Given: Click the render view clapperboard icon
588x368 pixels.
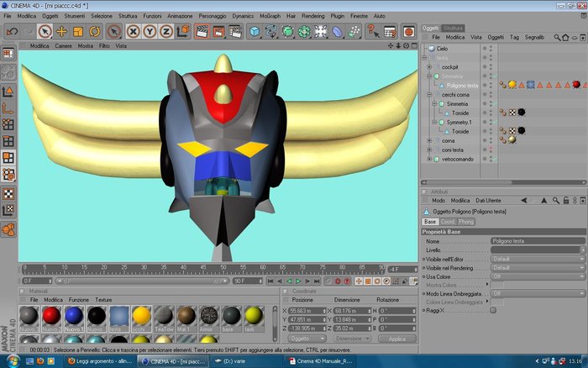Looking at the screenshot, I should coord(202,32).
